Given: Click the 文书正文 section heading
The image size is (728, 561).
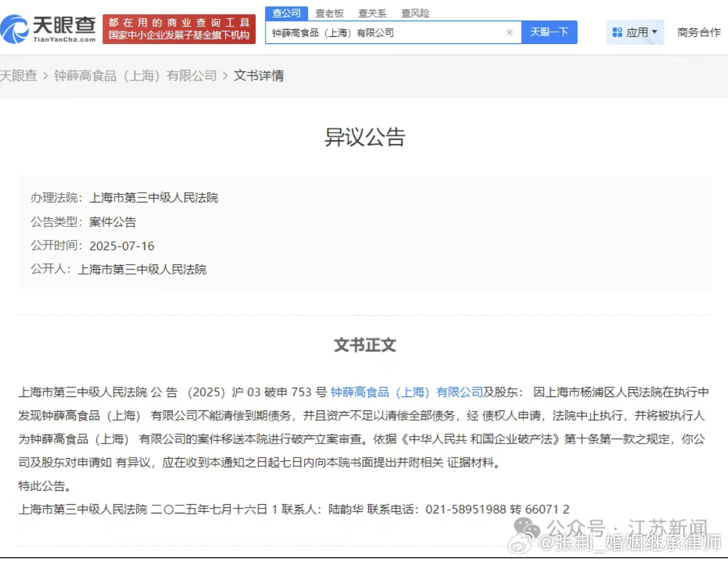Looking at the screenshot, I should pos(365,345).
